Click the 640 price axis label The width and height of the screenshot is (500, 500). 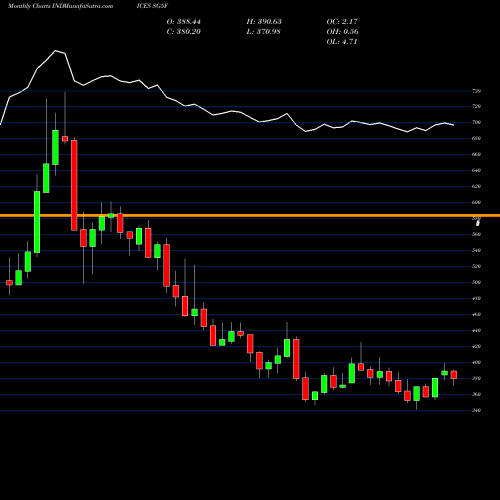coord(477,170)
